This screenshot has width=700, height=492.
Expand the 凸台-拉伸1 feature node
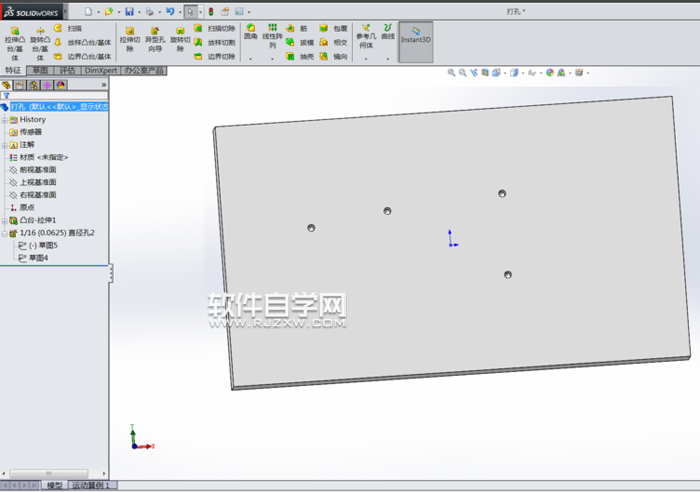click(4, 221)
